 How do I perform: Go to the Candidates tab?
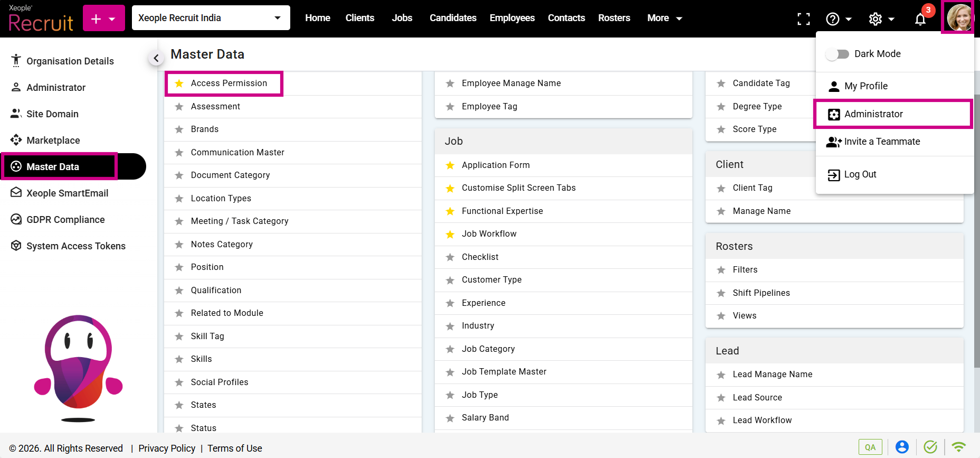point(453,18)
